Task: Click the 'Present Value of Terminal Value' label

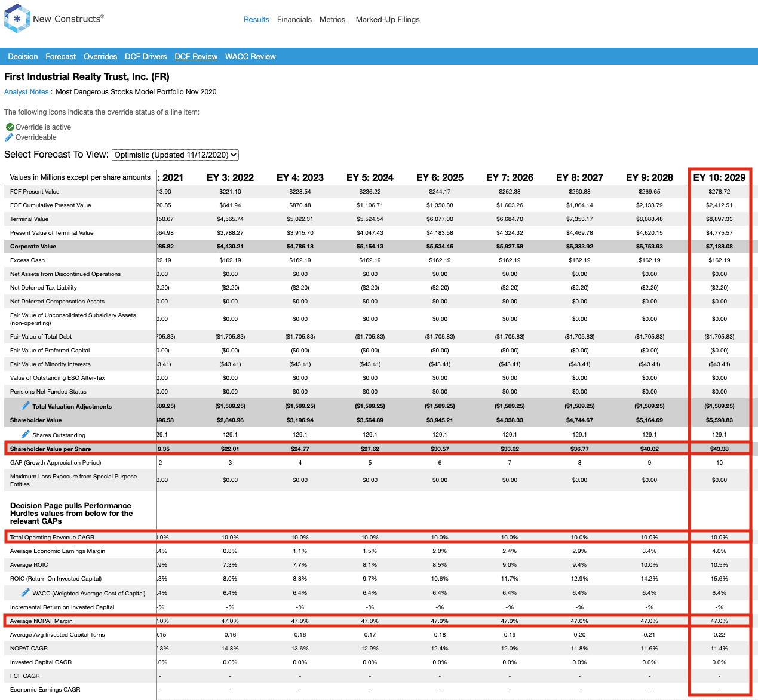Action: click(x=52, y=233)
